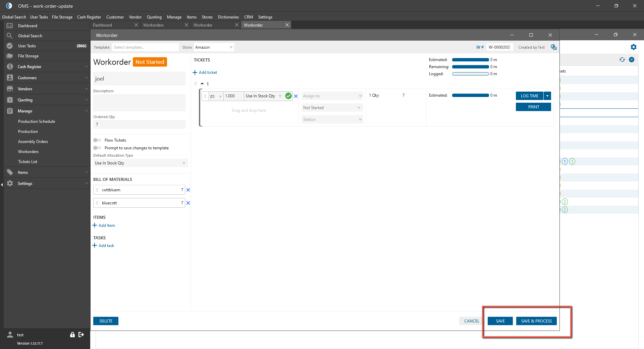Open the user activity icon beside Created by Test
This screenshot has height=349, width=644.
point(554,47)
